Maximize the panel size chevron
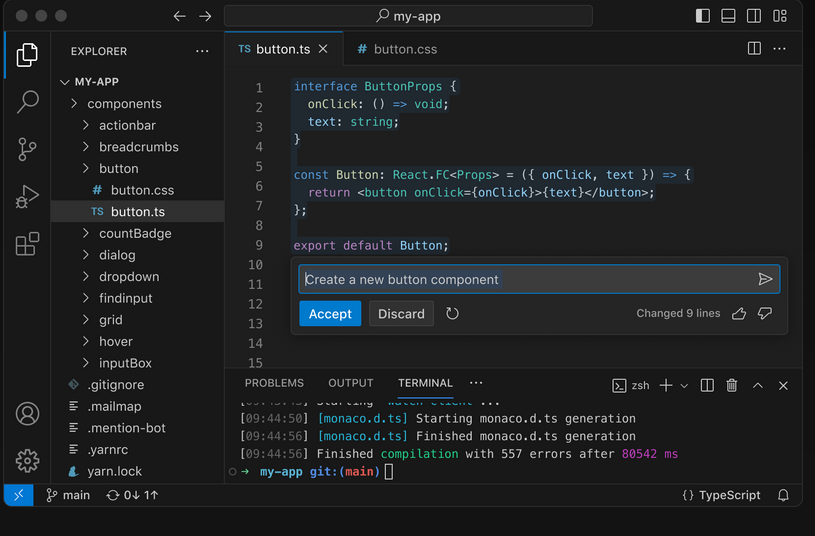 click(758, 385)
